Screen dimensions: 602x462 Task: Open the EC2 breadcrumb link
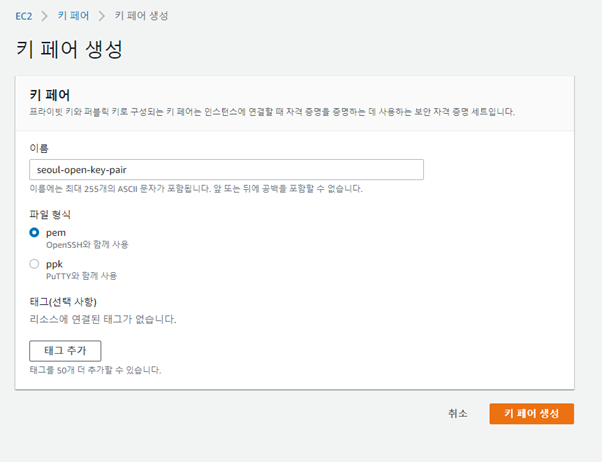23,16
